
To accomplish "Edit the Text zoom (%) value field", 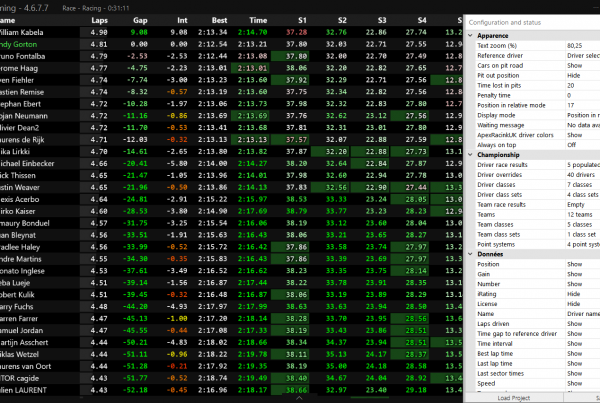I will point(580,46).
